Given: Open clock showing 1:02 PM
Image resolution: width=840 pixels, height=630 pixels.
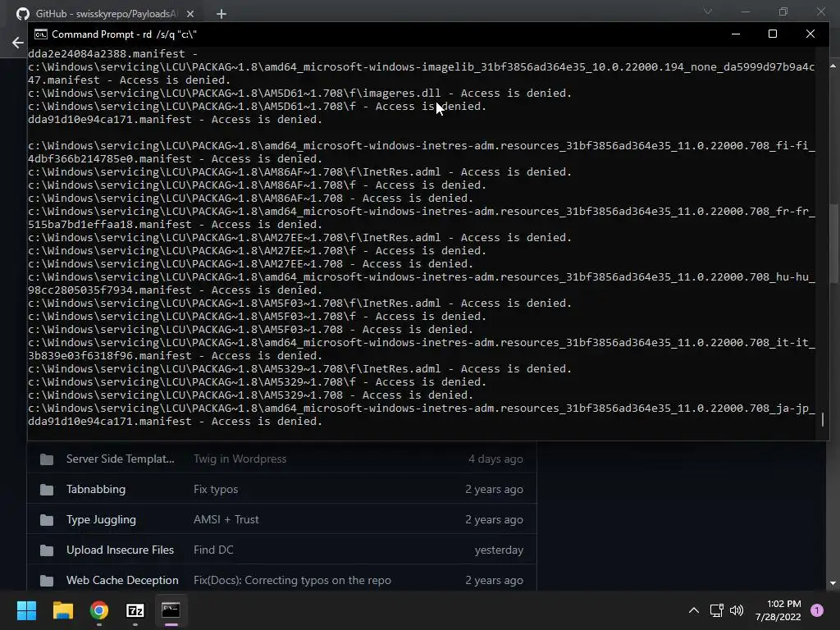Looking at the screenshot, I should (778, 610).
